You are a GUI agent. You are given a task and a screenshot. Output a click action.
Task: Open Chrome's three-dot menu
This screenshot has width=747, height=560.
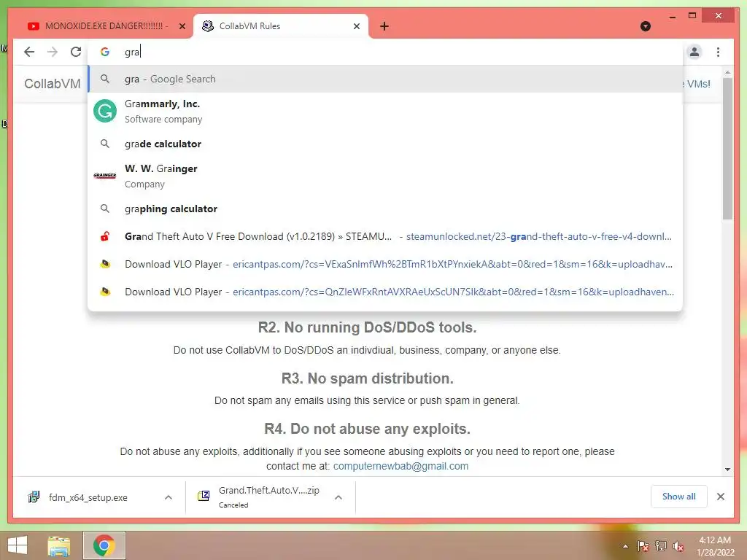pos(718,52)
